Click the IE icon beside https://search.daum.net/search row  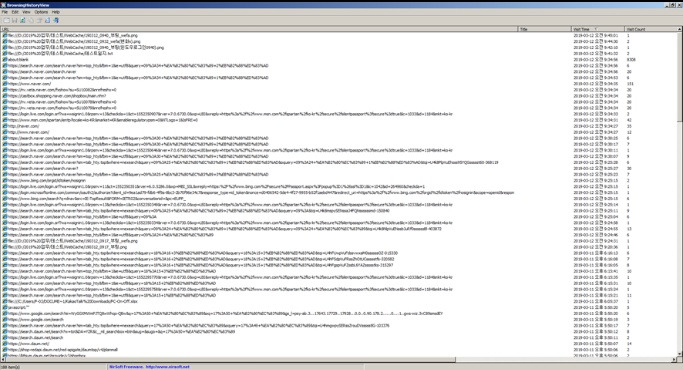point(5,337)
